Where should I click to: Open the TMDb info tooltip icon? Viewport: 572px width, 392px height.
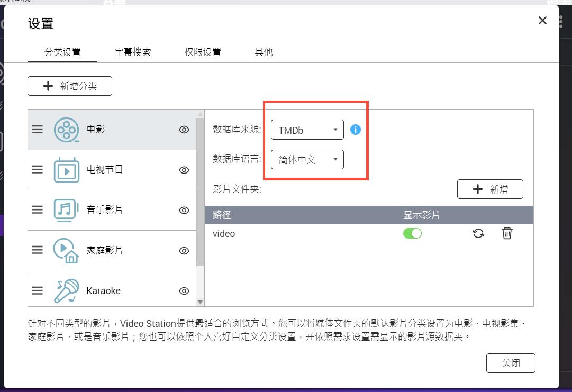(x=355, y=129)
